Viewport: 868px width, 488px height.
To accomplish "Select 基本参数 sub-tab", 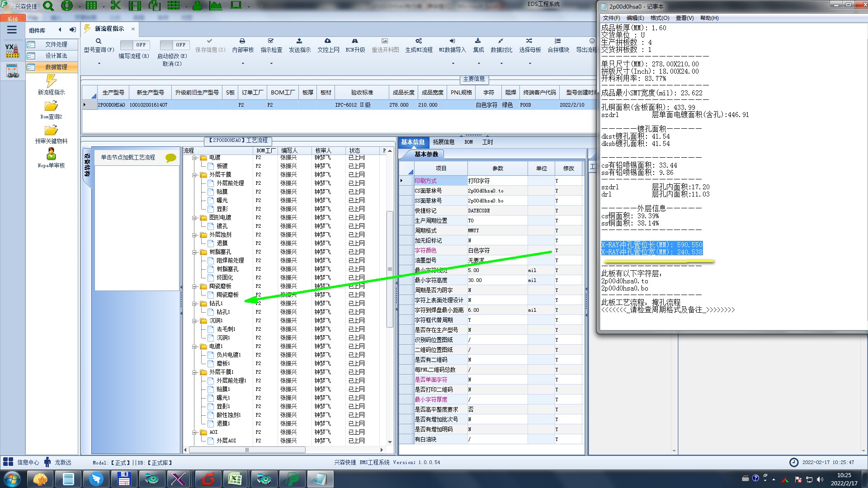I will click(426, 154).
